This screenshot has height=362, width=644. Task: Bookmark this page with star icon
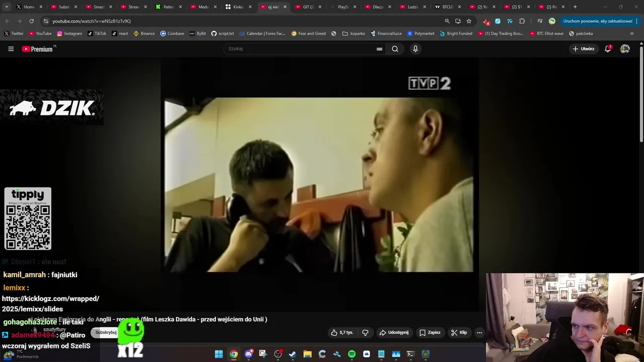click(469, 21)
